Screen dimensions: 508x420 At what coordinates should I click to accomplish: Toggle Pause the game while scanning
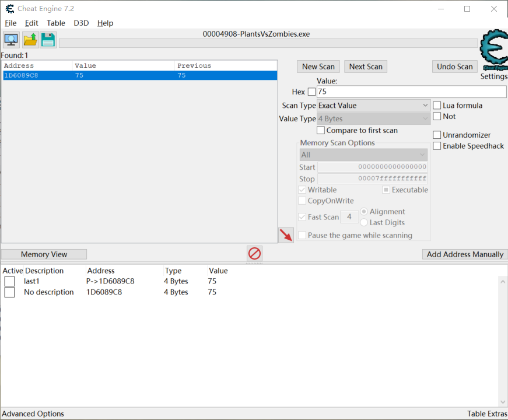[x=302, y=235]
